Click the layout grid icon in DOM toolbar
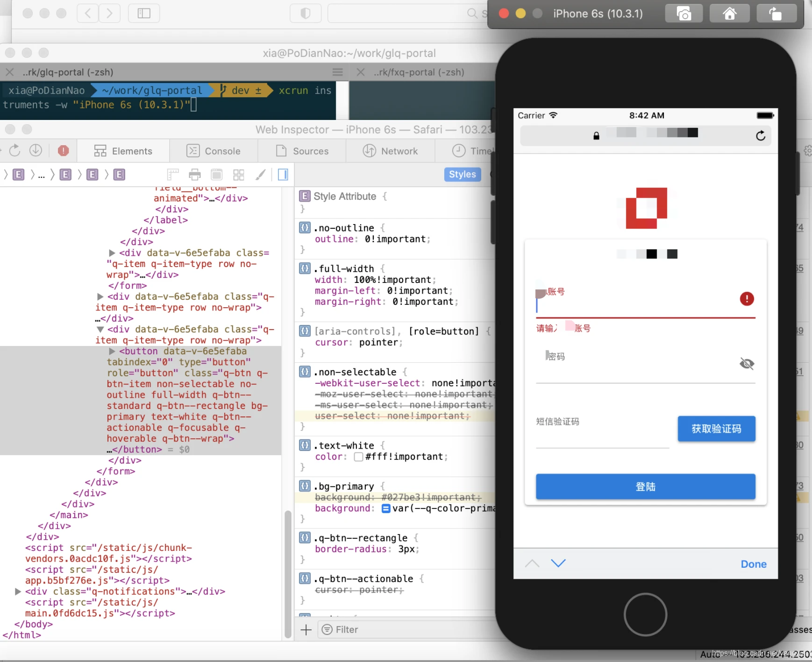Screen dimensions: 812x662 (239, 175)
